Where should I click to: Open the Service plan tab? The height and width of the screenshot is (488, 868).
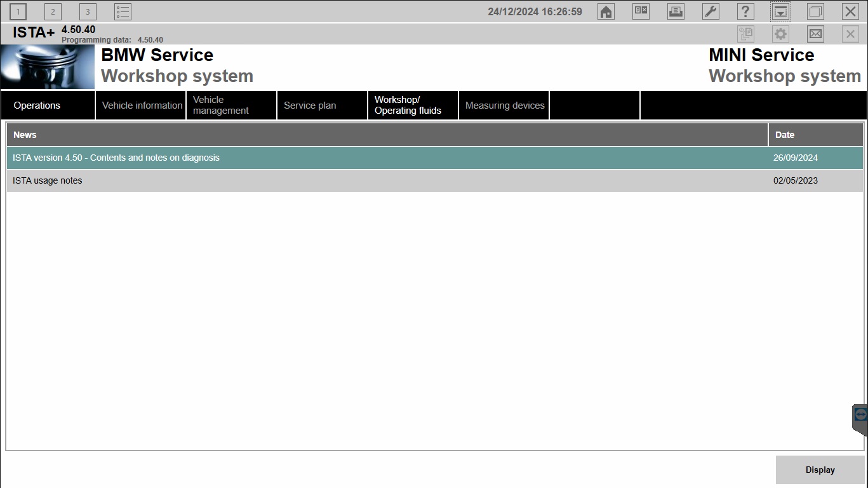pos(310,105)
